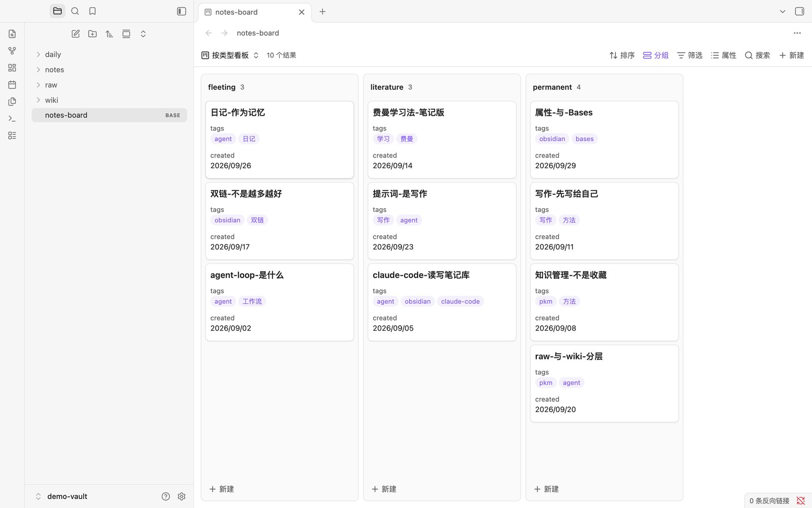Open today's daily note calendar icon
The height and width of the screenshot is (508, 812).
12,85
